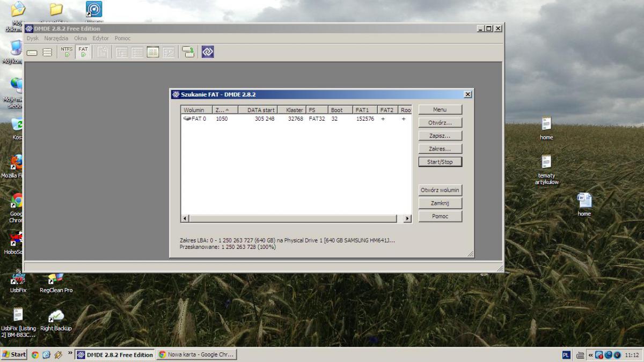Sort by the FAT2 column header

[388, 110]
